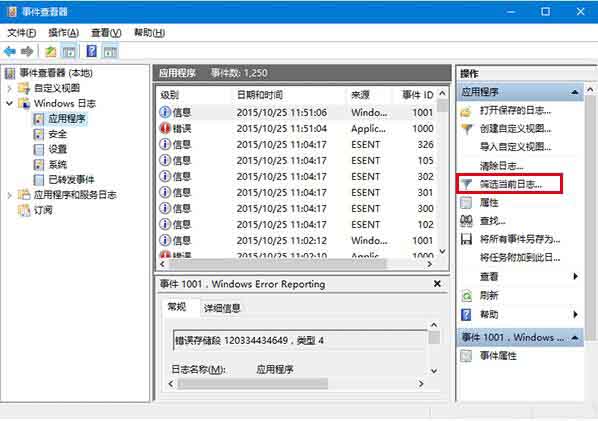Select ESENT event with ID 301
Image resolution: width=598 pixels, height=421 pixels.
tap(296, 193)
